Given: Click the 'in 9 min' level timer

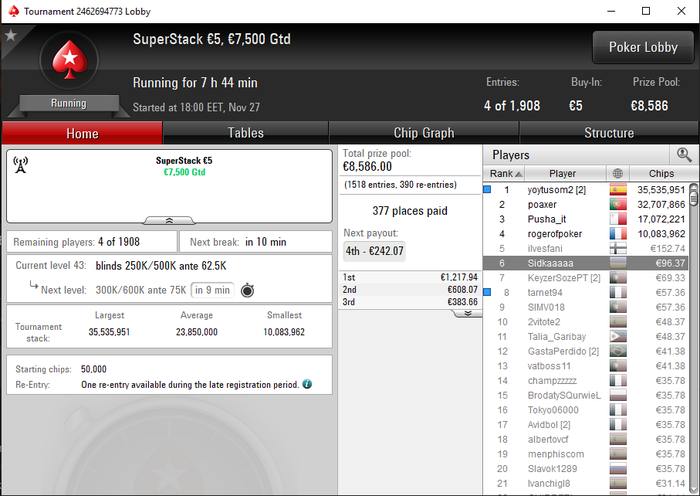Looking at the screenshot, I should click(212, 290).
